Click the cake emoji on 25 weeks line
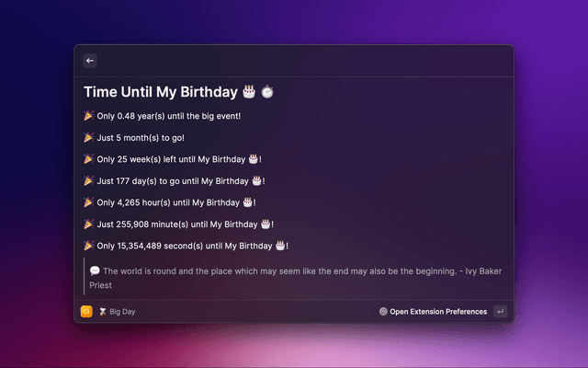Viewport: 588px width, 368px height. 254,159
